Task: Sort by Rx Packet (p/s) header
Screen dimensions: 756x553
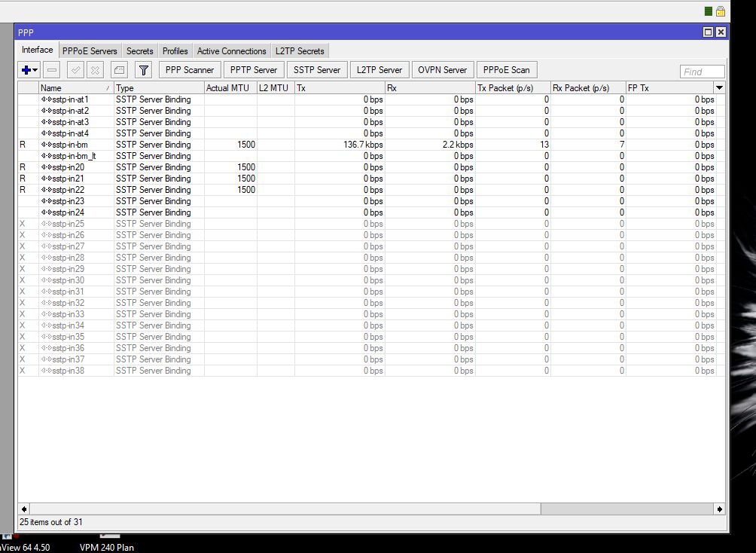Action: [x=588, y=88]
